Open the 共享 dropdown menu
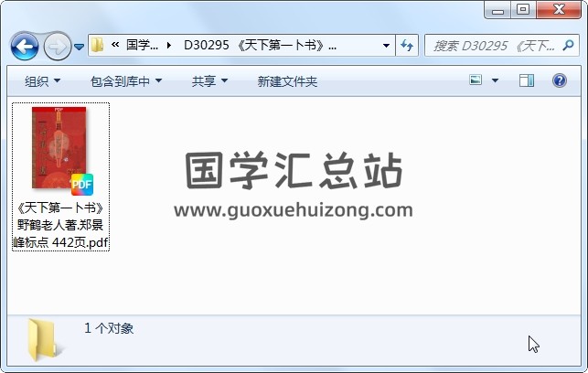The height and width of the screenshot is (373, 588). click(x=209, y=81)
